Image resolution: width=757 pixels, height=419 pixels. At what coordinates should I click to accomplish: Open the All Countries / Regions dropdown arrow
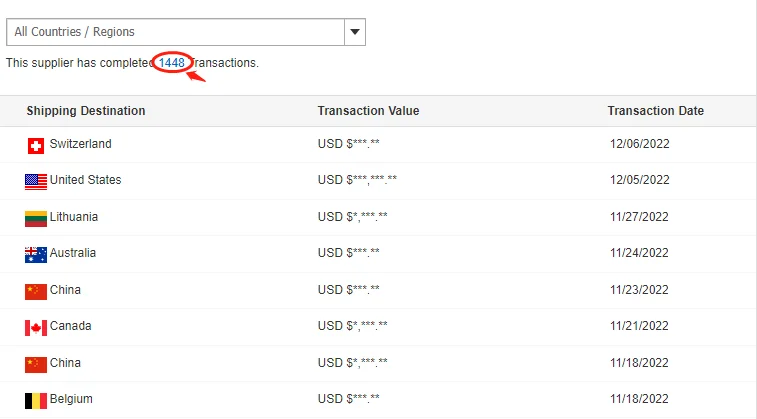[x=355, y=32]
